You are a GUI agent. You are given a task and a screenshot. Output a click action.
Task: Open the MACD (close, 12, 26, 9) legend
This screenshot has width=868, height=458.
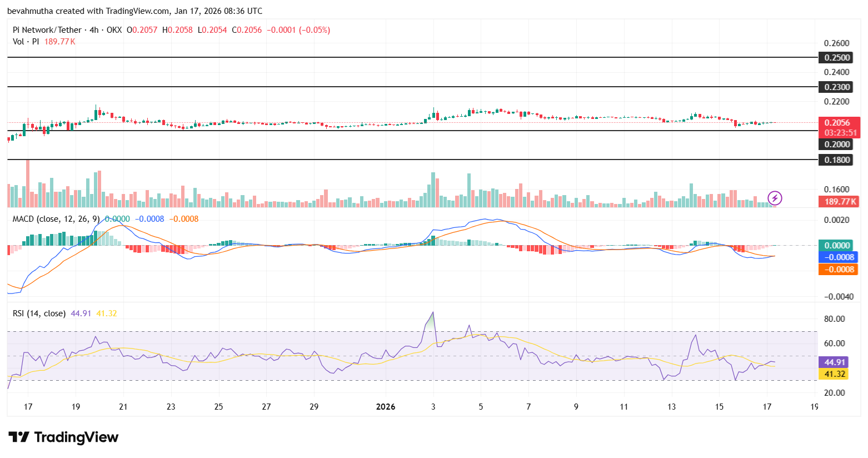(56, 219)
